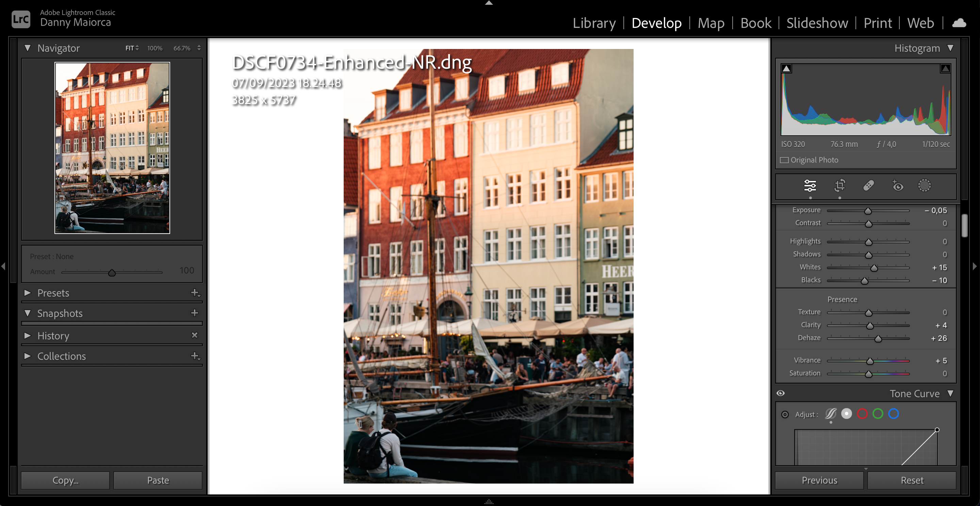
Task: Open the Slideshow module
Action: (x=817, y=23)
